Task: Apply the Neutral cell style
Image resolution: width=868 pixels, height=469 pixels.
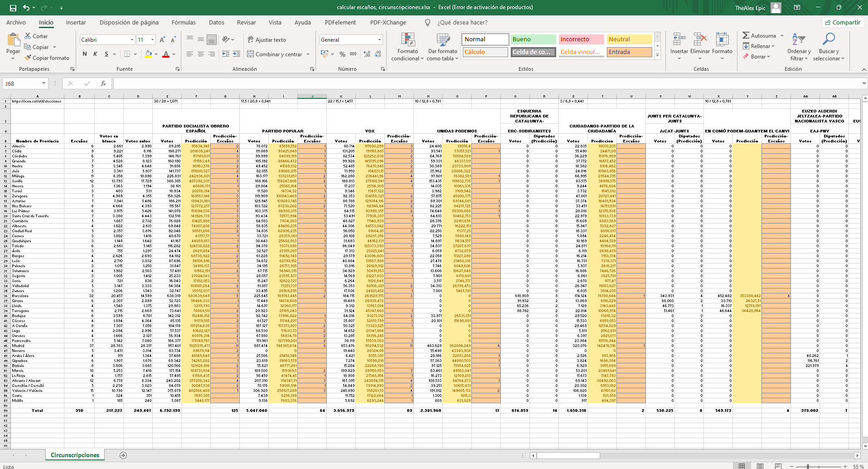Action: pos(629,39)
